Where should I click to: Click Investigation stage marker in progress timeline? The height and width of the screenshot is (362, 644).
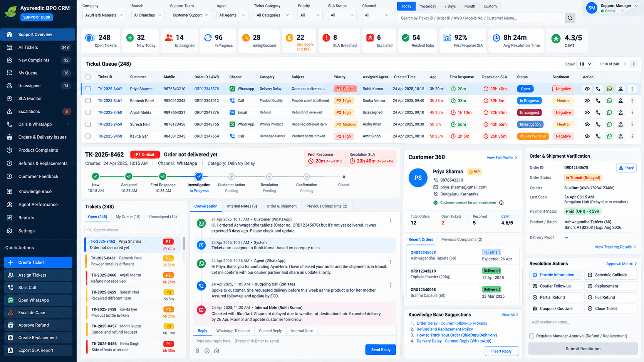tap(199, 177)
